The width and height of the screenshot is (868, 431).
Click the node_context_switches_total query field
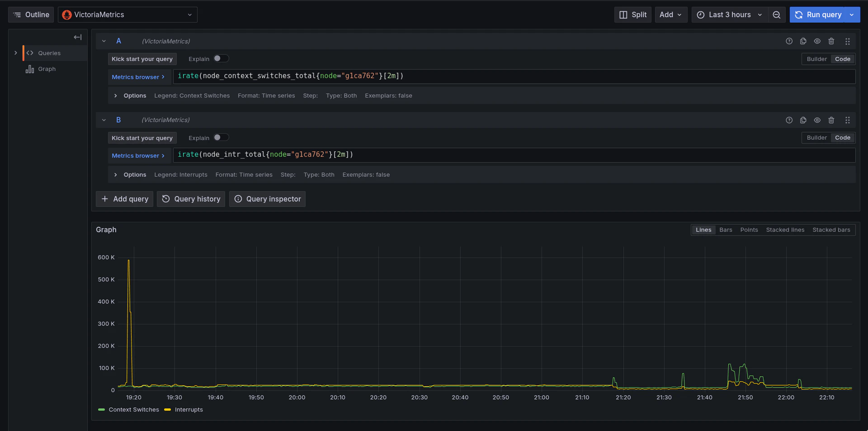[x=514, y=76]
